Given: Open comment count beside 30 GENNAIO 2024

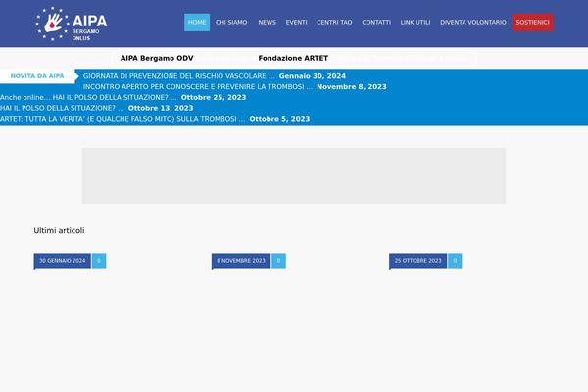Looking at the screenshot, I should (99, 261).
